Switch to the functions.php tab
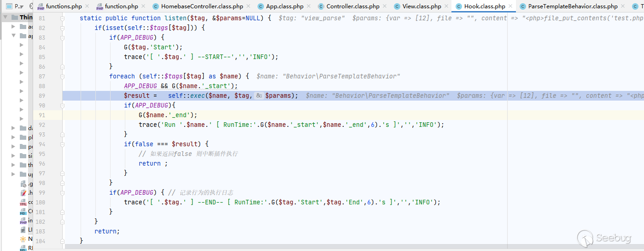This screenshot has height=251, width=644. [64, 6]
